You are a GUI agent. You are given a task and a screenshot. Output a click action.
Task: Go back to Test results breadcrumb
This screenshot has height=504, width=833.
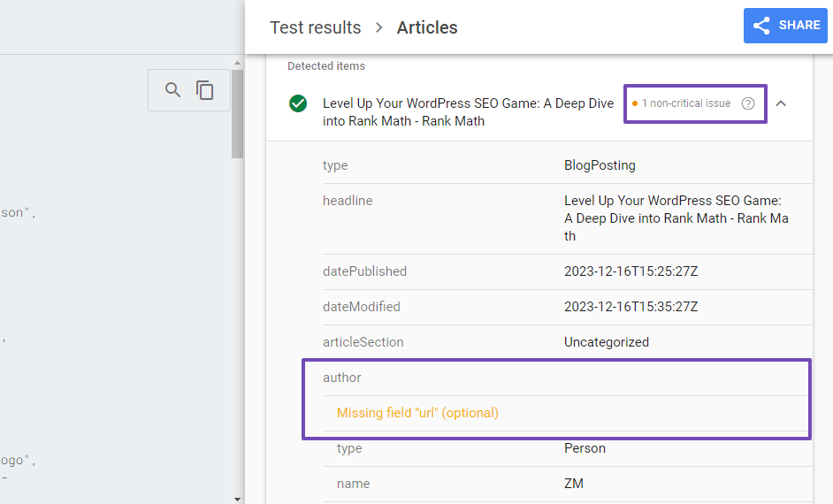coord(315,27)
